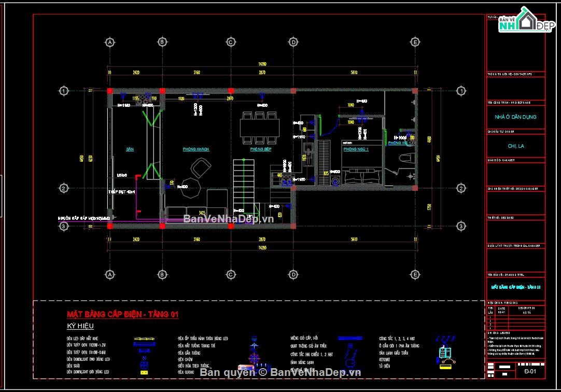
Task: Click the SÂN yard label
Action: coord(130,149)
